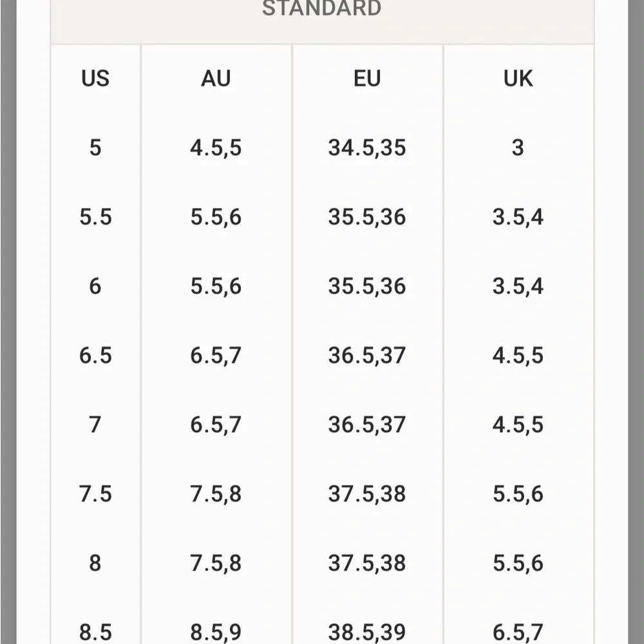The height and width of the screenshot is (644, 644).
Task: Select EU size 34.5,35 cell
Action: (x=367, y=147)
